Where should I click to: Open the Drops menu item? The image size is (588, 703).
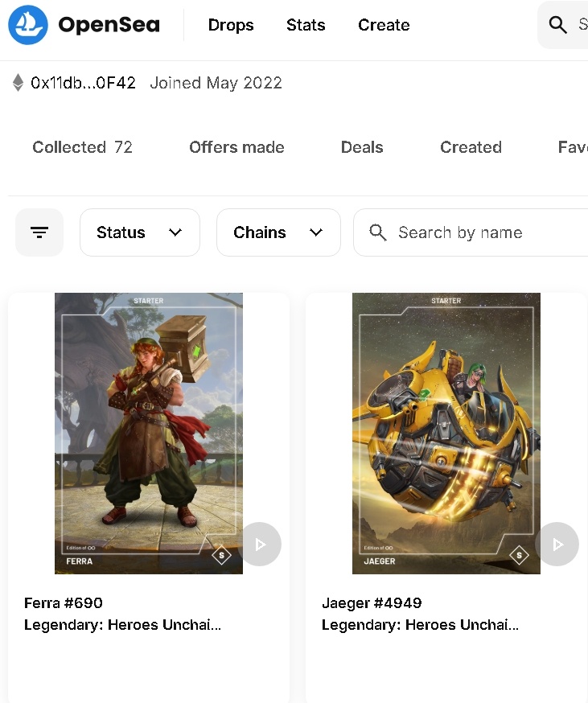point(231,25)
